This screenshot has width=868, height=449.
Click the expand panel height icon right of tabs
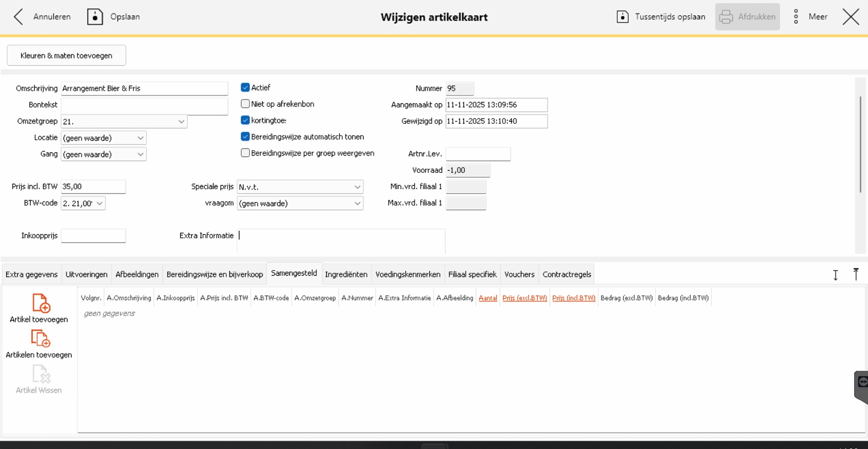pos(835,275)
